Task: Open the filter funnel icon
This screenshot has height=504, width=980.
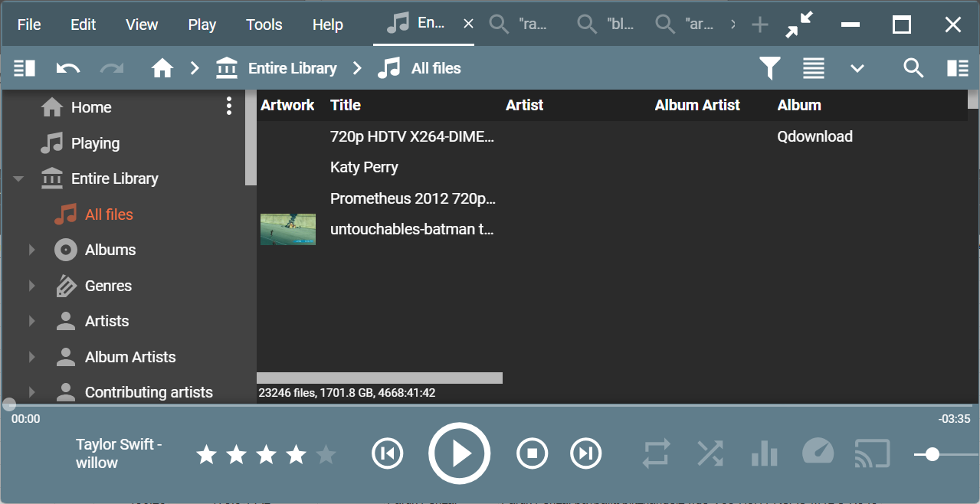Action: click(769, 68)
